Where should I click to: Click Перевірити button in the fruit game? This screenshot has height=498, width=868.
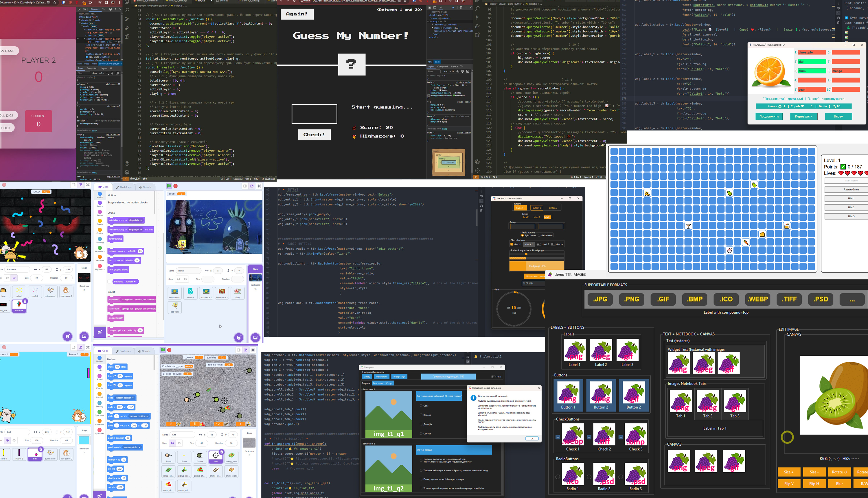click(x=803, y=116)
